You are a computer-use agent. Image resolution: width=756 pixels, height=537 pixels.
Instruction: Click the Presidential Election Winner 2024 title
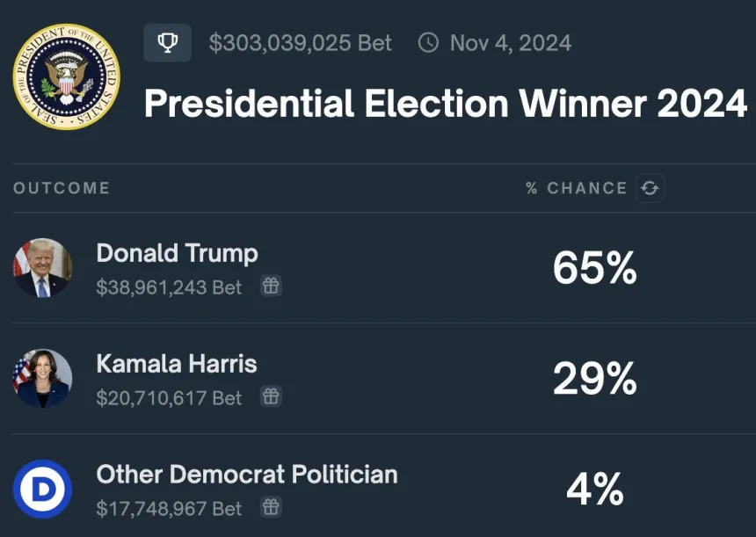point(445,104)
